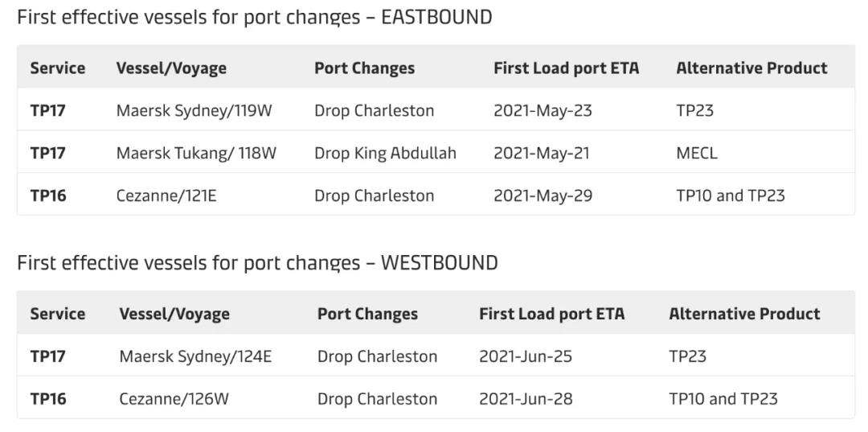Select the Cezanne/121E voyage cell
The image size is (868, 432).
coord(166,195)
